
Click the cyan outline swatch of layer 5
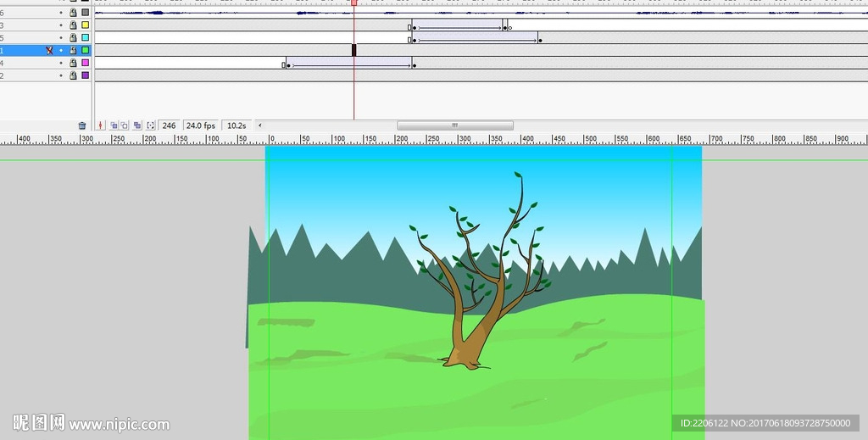(86, 37)
